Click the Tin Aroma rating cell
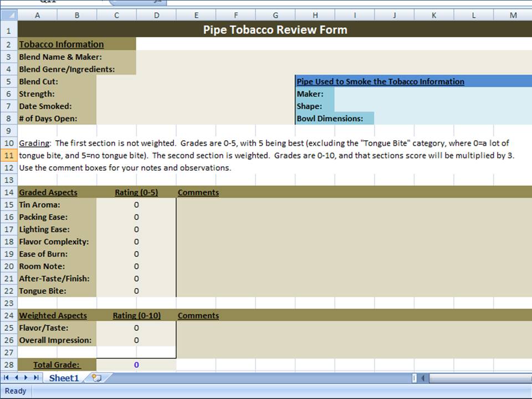The image size is (532, 399). click(136, 205)
